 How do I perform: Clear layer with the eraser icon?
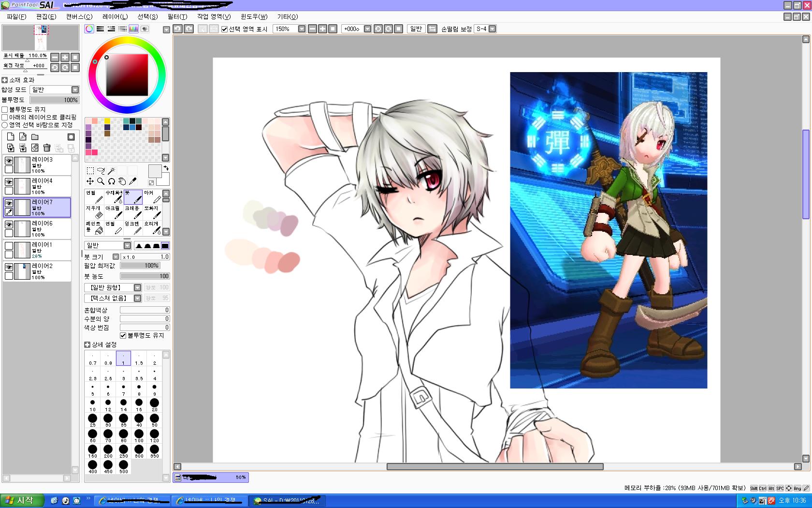coord(35,148)
